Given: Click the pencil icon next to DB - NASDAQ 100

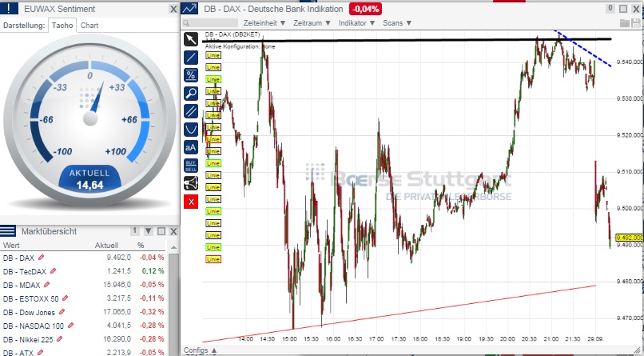Looking at the screenshot, I should pos(70,325).
